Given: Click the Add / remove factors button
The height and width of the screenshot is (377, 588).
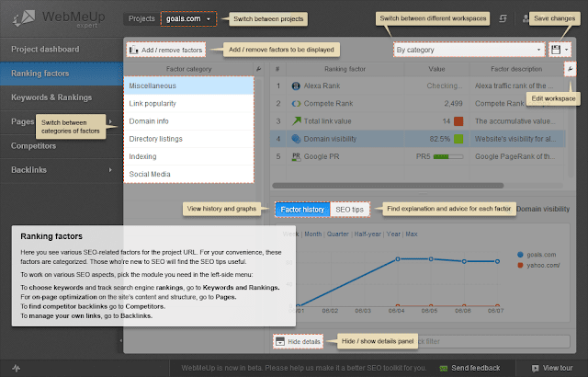Looking at the screenshot, I should pos(166,50).
